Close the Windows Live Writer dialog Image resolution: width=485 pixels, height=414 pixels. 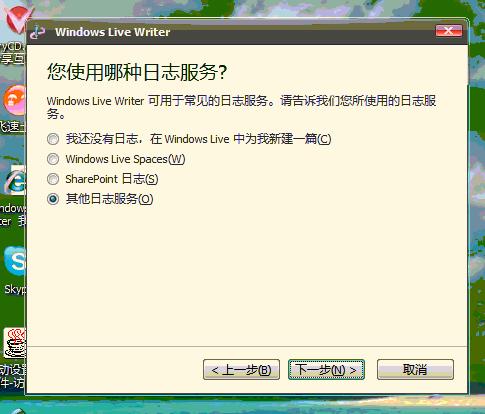point(449,31)
